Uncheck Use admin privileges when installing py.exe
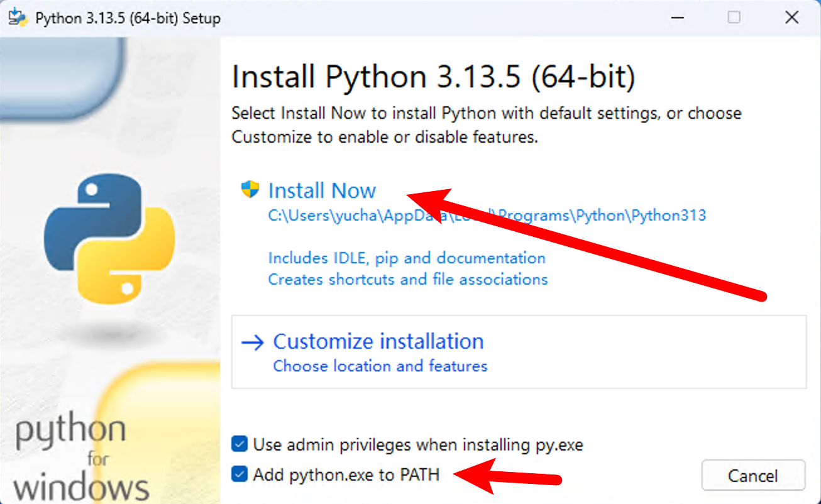Image resolution: width=821 pixels, height=504 pixels. [240, 444]
